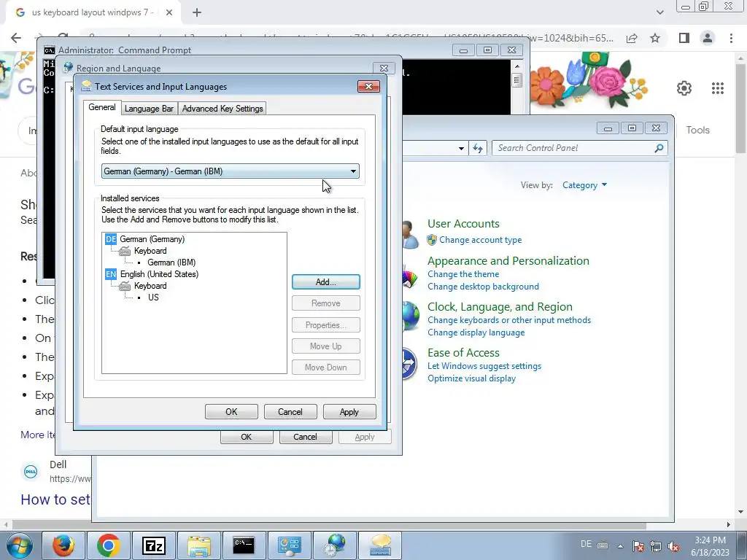Open Chrome three-dot menu
This screenshot has width=747, height=560.
[x=731, y=38]
